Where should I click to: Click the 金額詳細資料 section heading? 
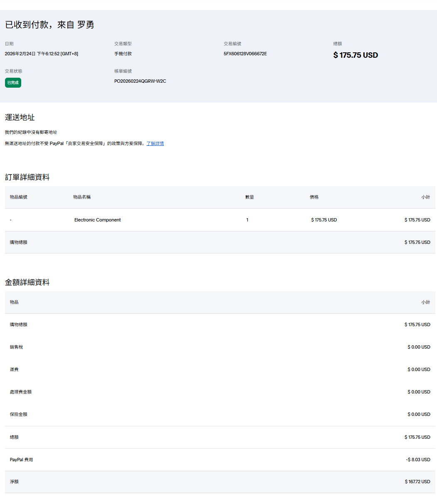[27, 283]
